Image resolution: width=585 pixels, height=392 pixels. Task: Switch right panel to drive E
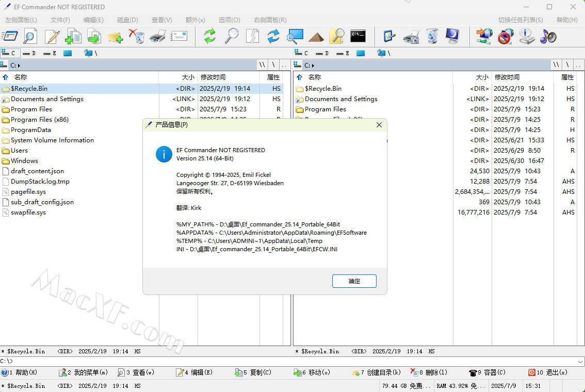pyautogui.click(x=343, y=53)
